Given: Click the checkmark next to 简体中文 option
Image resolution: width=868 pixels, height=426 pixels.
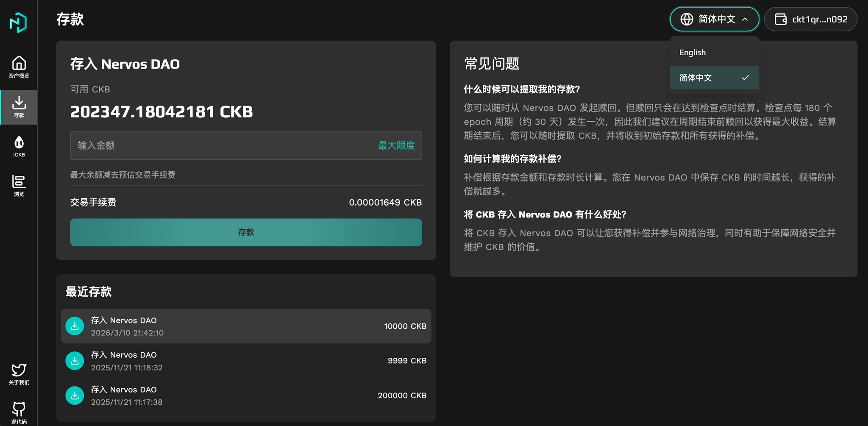Looking at the screenshot, I should (x=745, y=78).
